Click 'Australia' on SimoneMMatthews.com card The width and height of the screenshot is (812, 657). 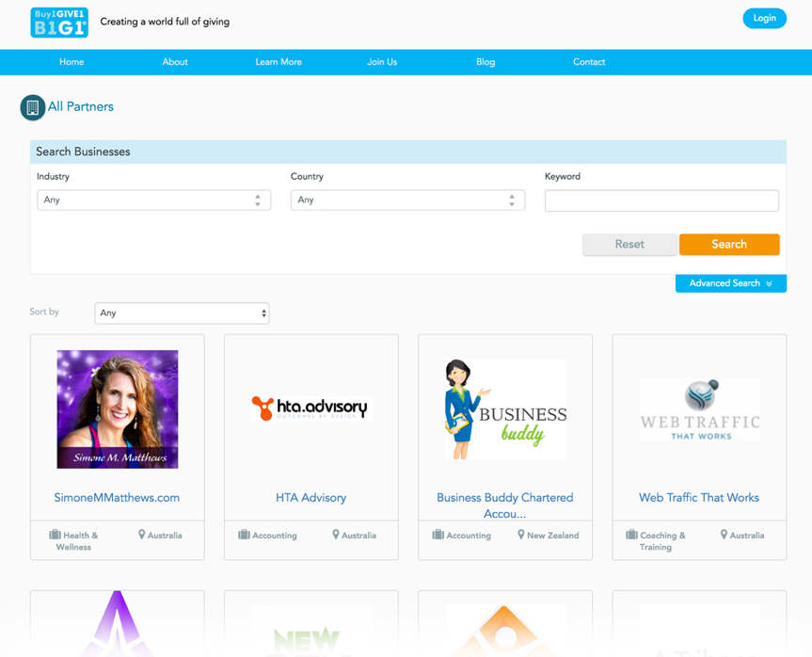point(165,536)
